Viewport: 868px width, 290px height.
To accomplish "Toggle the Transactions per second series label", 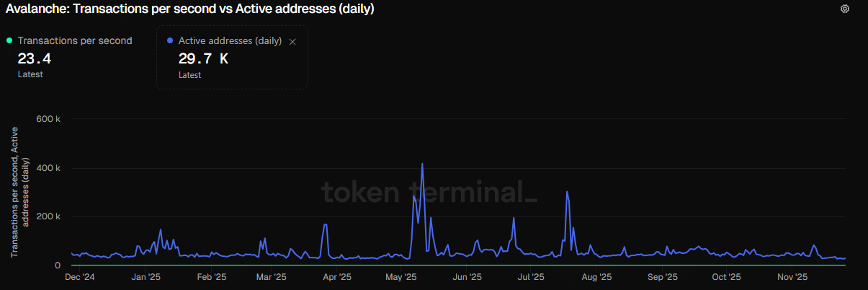I will (75, 41).
